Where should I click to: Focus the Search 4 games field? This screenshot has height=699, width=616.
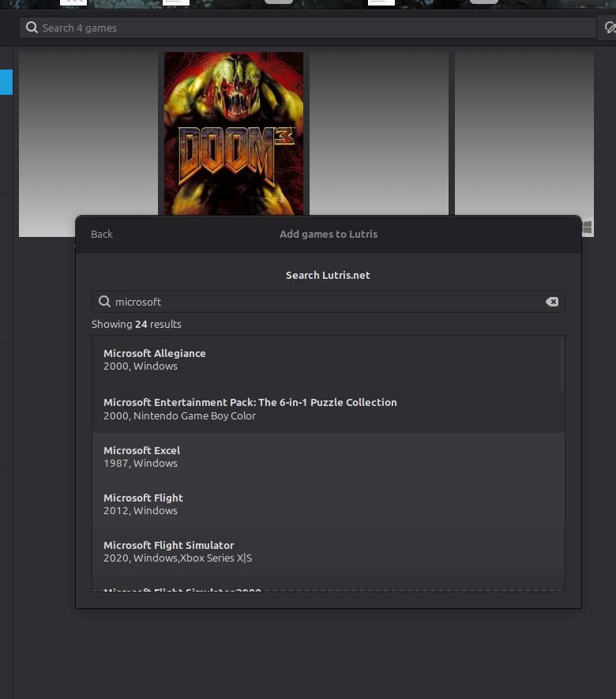point(308,28)
